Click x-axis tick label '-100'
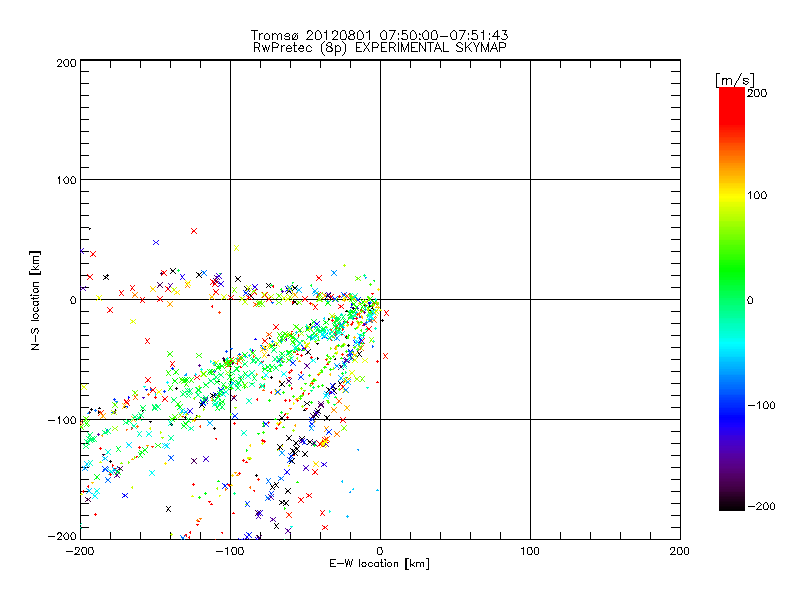The width and height of the screenshot is (800, 600). (230, 551)
